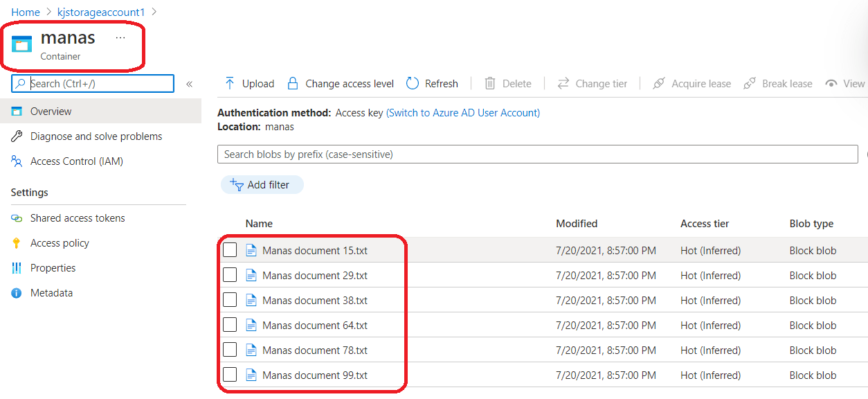The image size is (868, 399).
Task: Click the file icon of Manas document 99.txt
Action: 251,375
